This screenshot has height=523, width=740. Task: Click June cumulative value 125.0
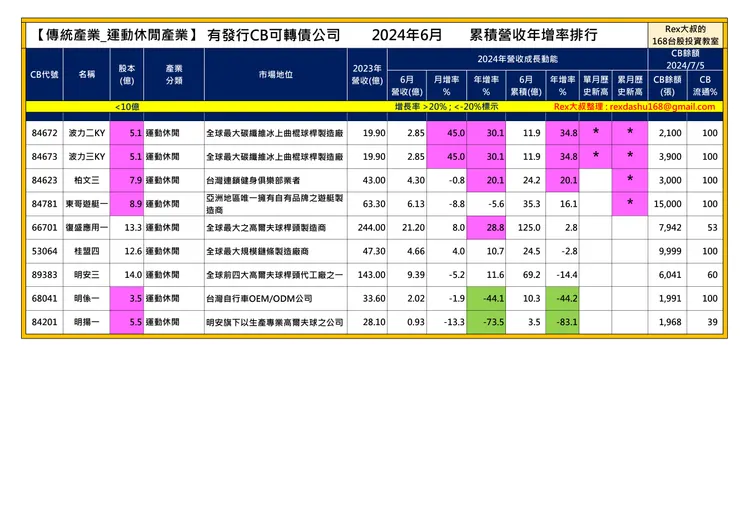coord(529,228)
